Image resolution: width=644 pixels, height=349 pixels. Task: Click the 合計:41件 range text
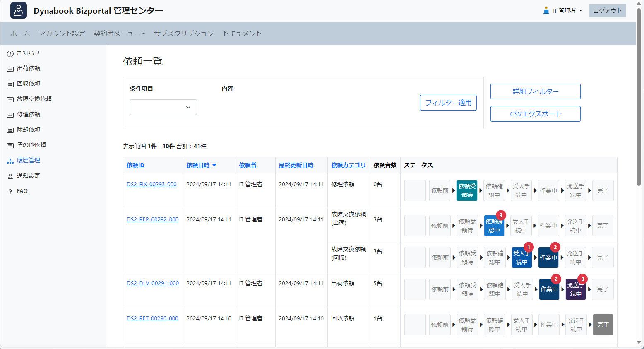191,146
